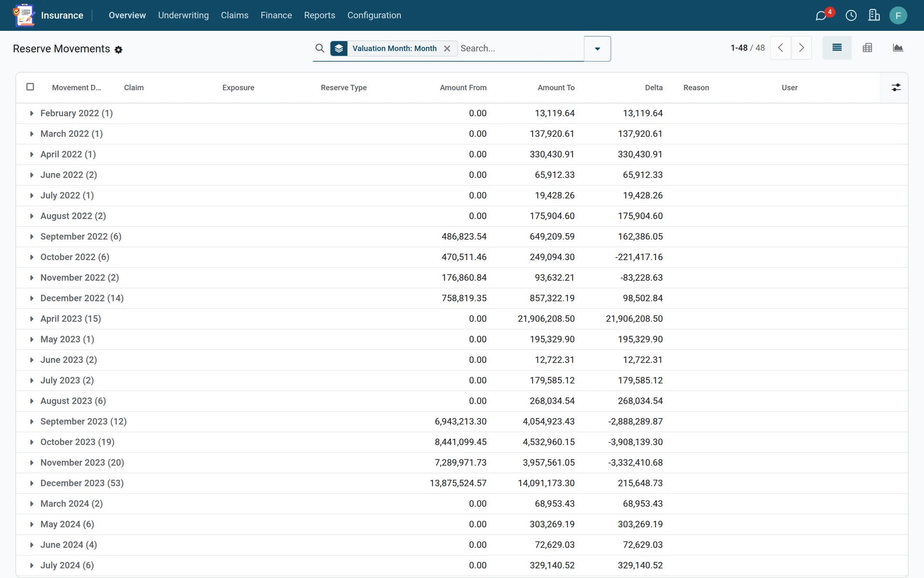
Task: Open column adjustment settings icon
Action: click(x=896, y=87)
